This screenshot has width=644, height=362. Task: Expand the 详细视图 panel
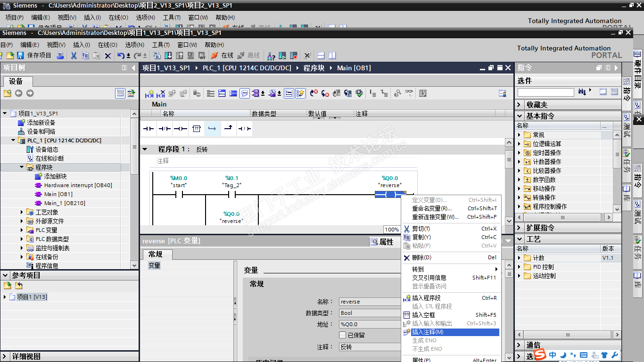coord(5,357)
